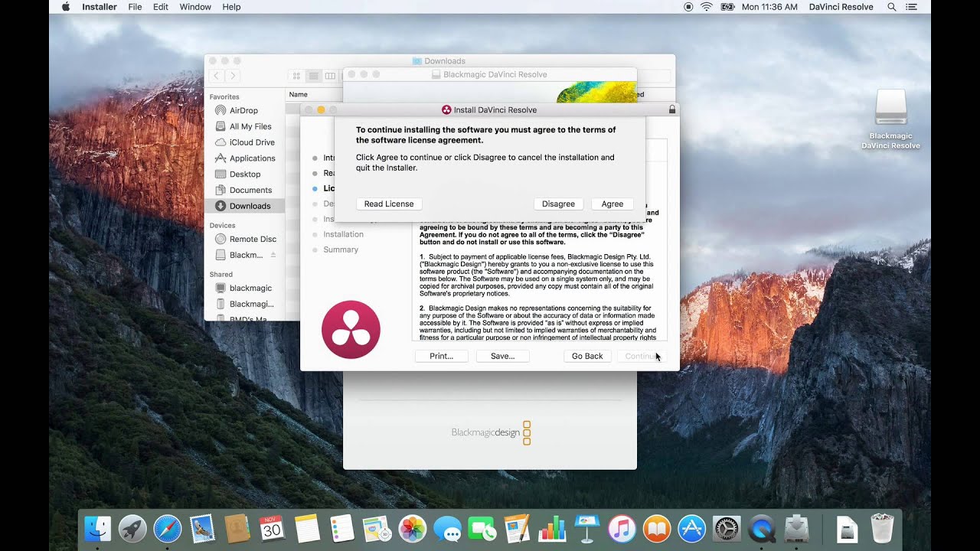Image resolution: width=980 pixels, height=551 pixels.
Task: Open the Trash in the Dock
Action: 883,529
